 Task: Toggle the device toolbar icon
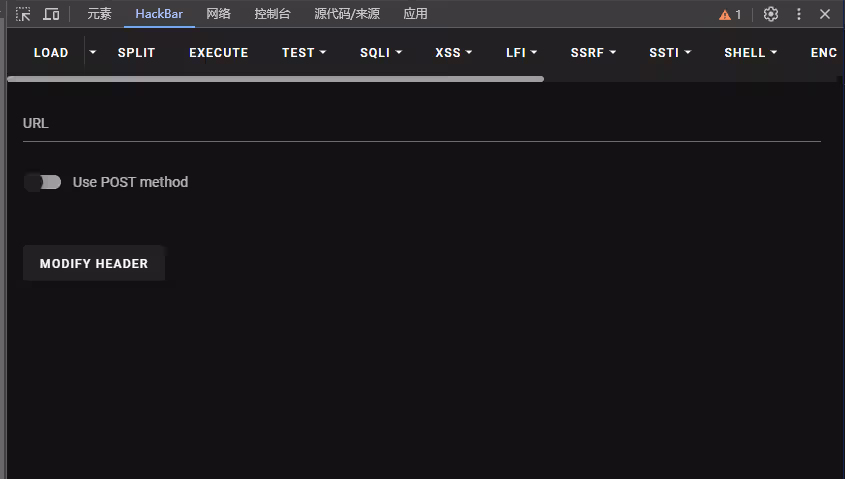point(51,14)
